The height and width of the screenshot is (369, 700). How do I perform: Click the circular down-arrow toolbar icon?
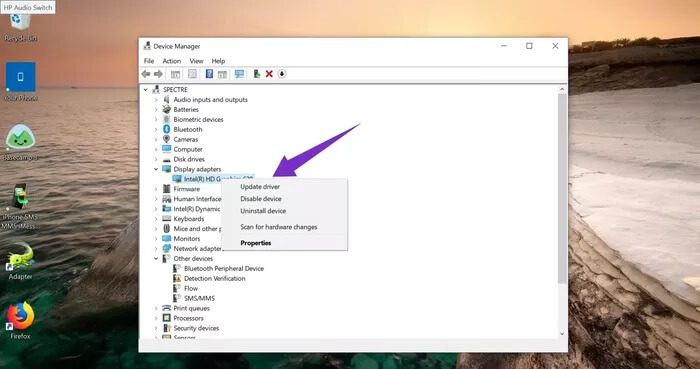click(282, 74)
